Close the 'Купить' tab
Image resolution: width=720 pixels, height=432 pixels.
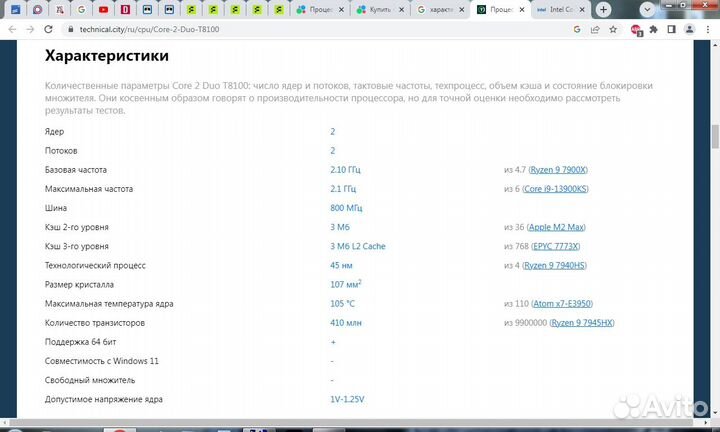401,10
